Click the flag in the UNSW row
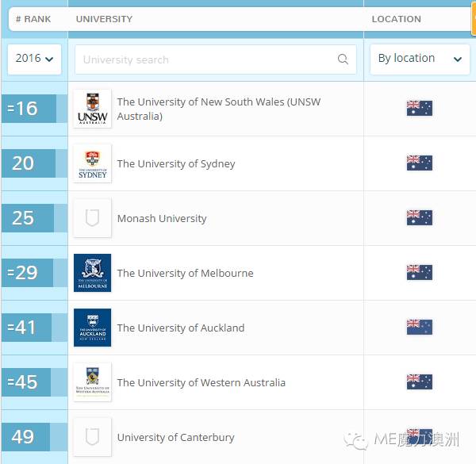The width and height of the screenshot is (476, 464). pos(420,108)
